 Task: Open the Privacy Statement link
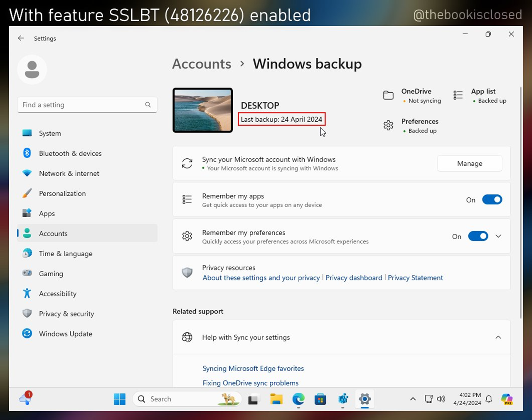pos(415,278)
